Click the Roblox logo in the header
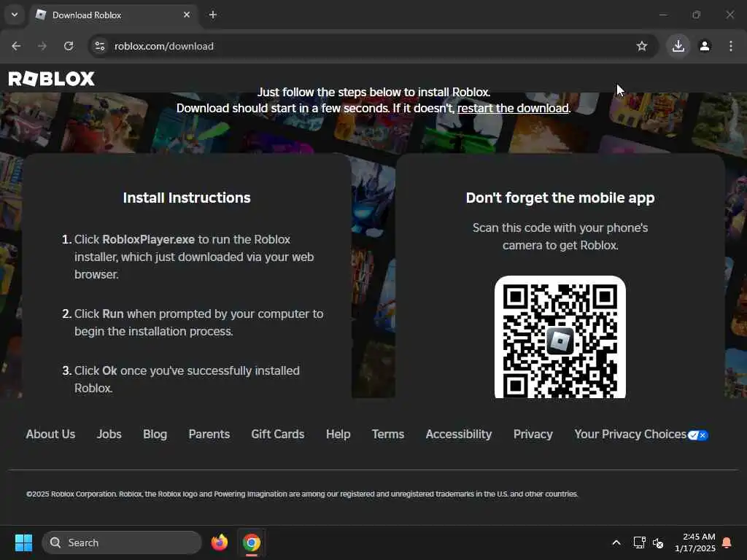 tap(52, 79)
